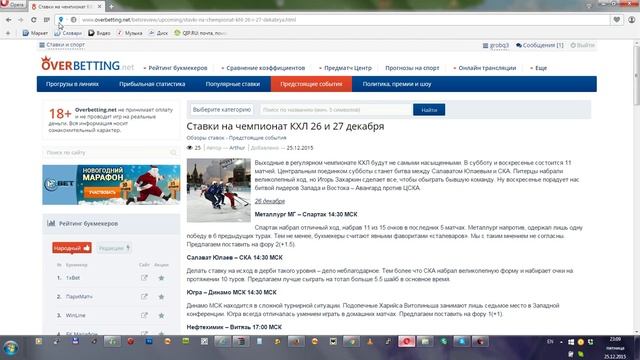Select the Редакции rating toggle

pos(114,248)
